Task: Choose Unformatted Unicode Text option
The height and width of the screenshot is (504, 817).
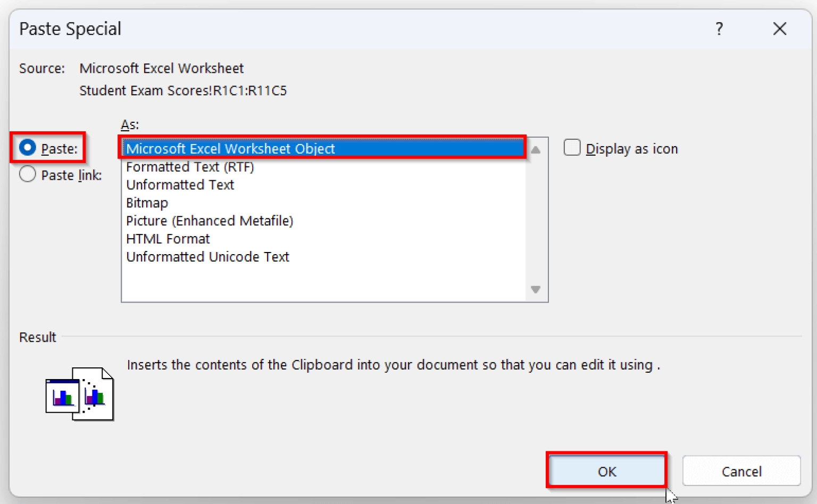Action: click(207, 257)
